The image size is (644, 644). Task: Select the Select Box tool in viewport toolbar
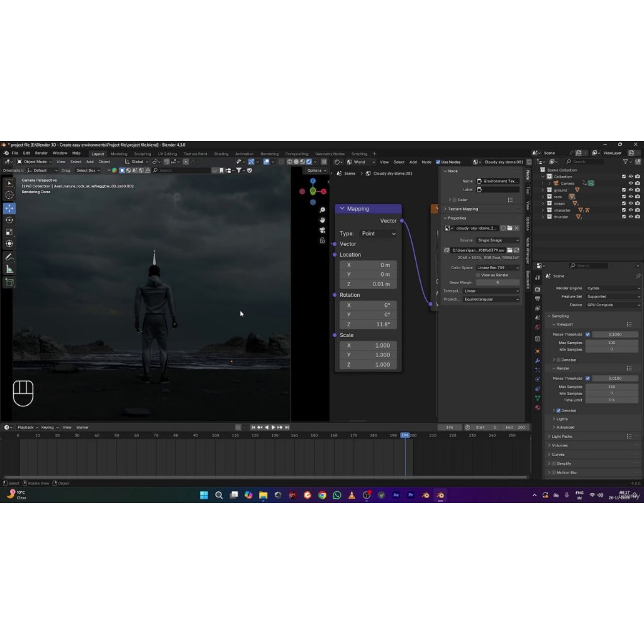tap(9, 183)
